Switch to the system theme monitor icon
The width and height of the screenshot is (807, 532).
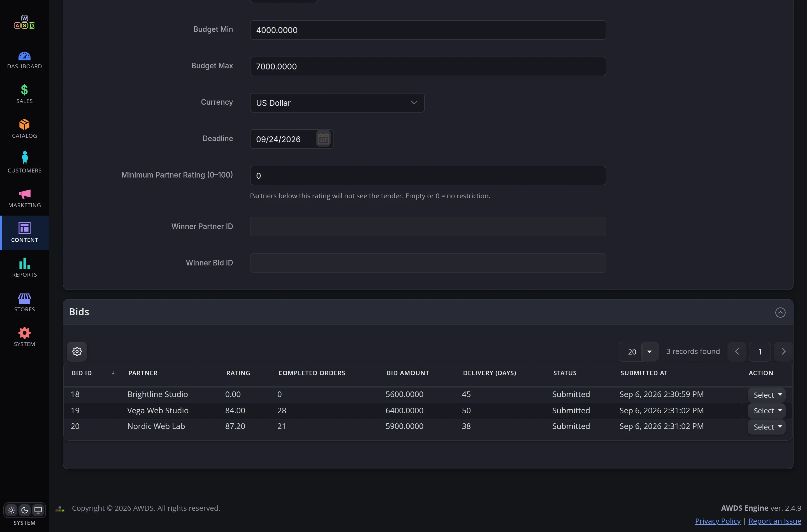38,510
